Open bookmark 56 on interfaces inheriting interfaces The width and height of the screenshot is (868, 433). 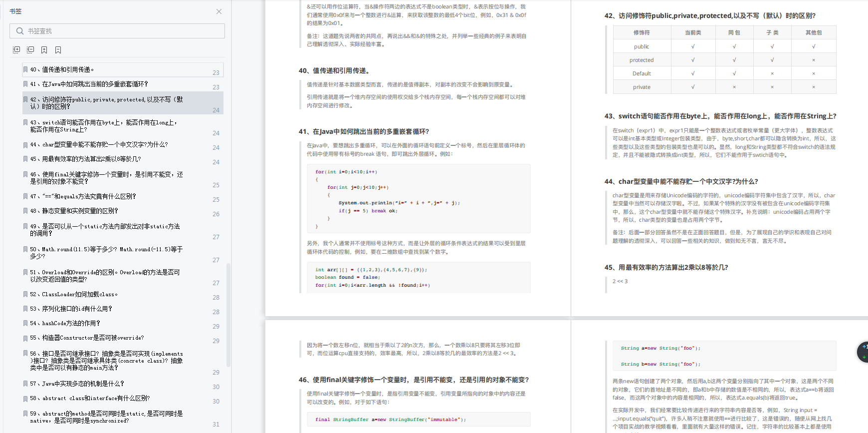123,361
